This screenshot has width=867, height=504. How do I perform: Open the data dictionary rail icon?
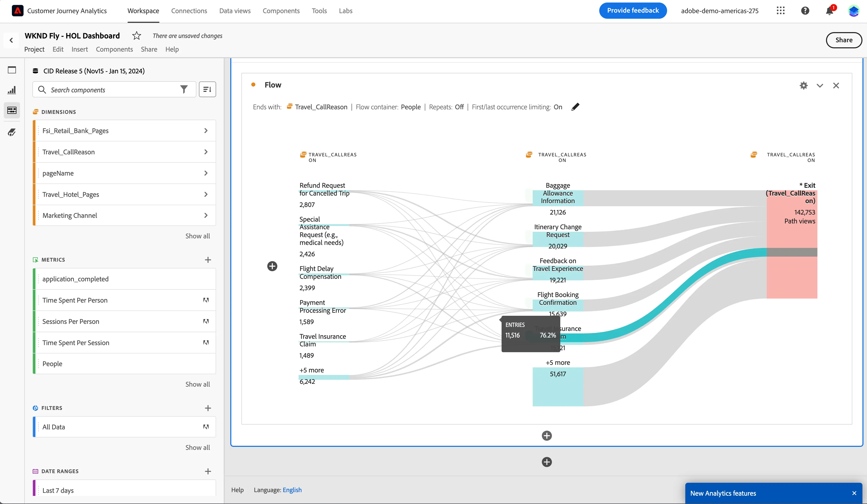tap(12, 132)
